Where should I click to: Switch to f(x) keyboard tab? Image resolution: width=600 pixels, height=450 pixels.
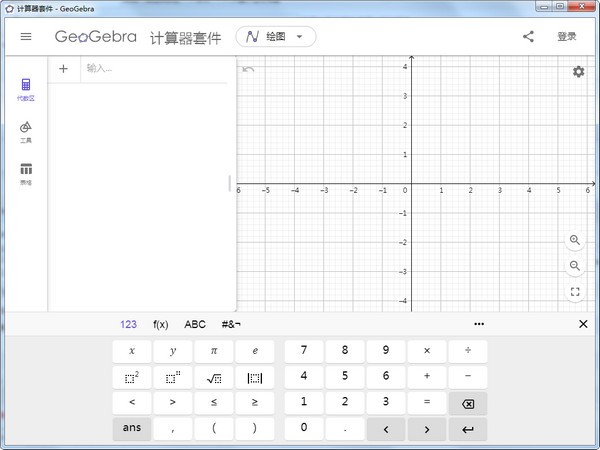click(160, 324)
